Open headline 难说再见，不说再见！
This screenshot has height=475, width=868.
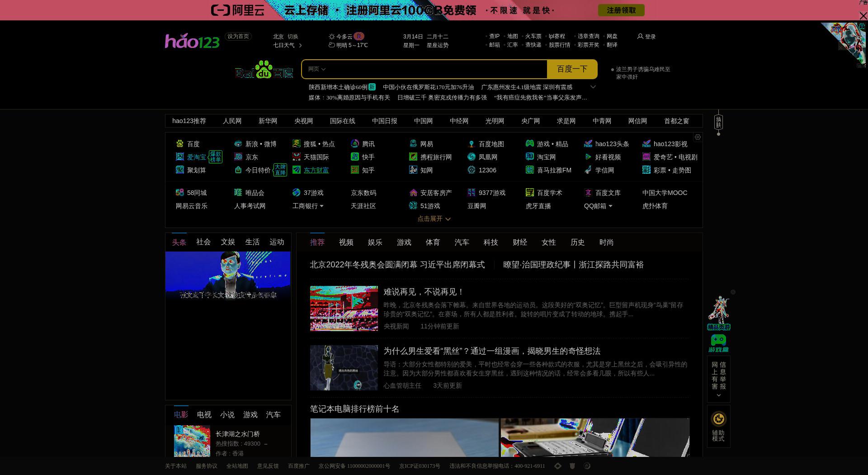tap(424, 292)
